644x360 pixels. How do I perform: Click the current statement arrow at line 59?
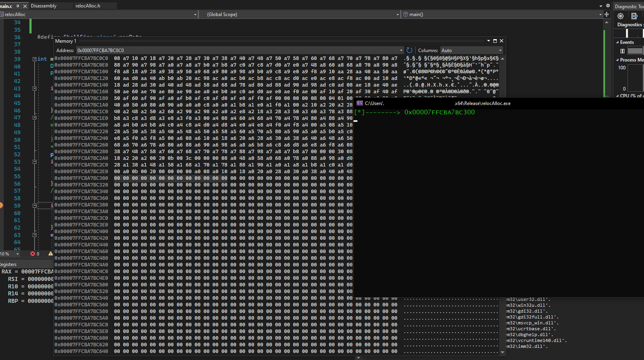click(1, 205)
